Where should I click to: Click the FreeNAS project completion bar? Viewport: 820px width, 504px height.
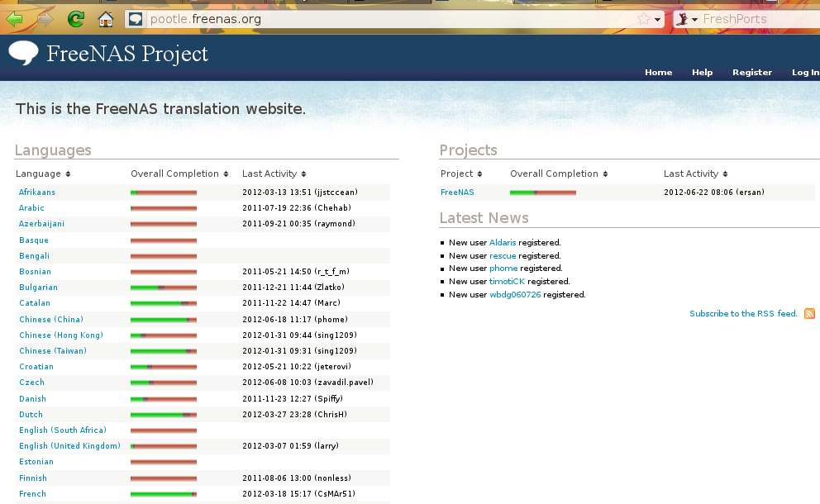coord(543,193)
